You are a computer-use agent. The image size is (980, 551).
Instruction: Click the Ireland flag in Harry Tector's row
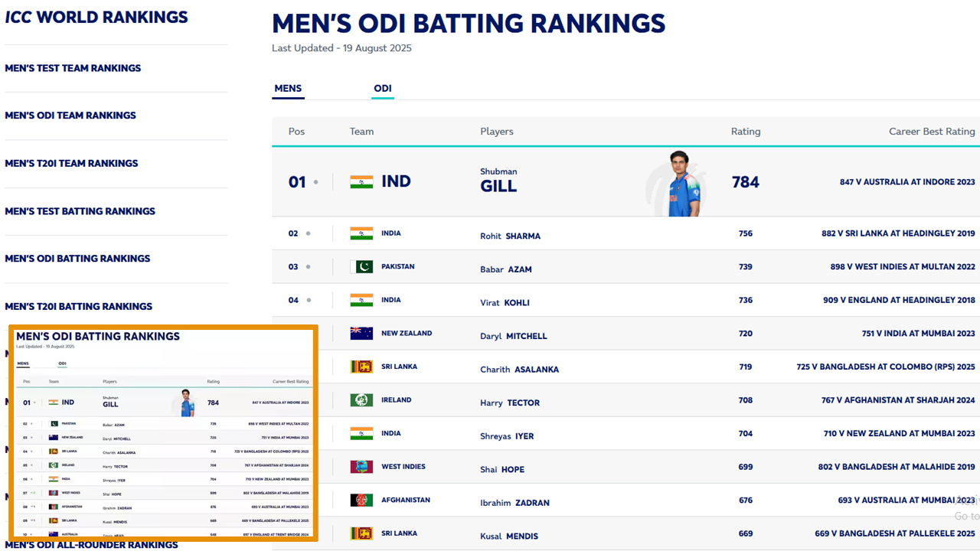[361, 400]
